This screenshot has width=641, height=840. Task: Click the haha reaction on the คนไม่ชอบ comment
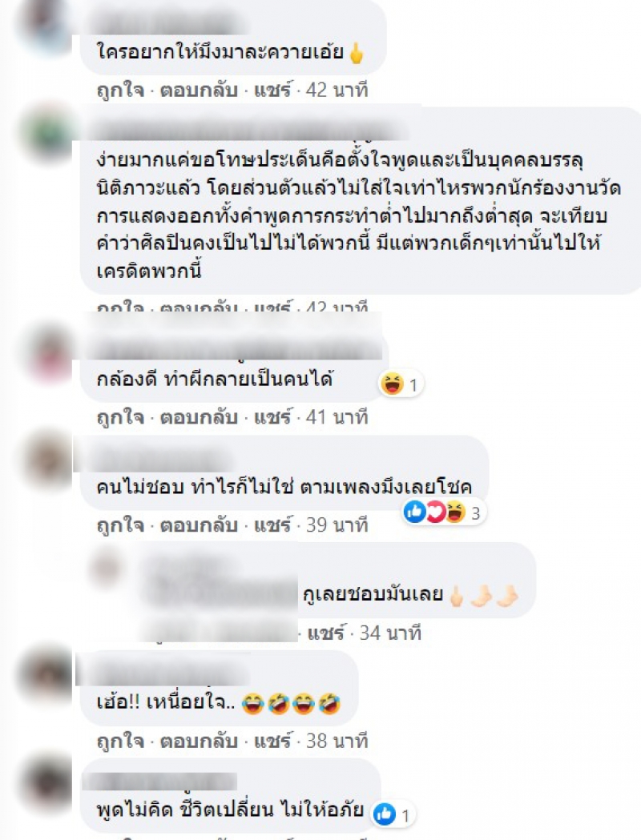pos(455,512)
